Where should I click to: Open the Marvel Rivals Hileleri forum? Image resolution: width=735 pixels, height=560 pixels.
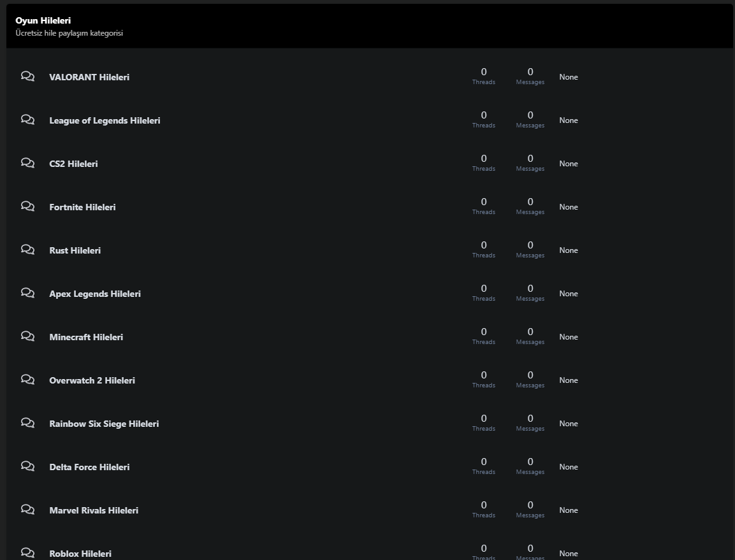[94, 511]
